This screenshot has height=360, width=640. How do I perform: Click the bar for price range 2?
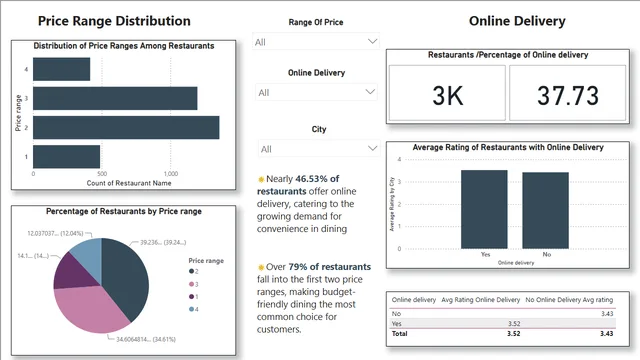(x=126, y=127)
